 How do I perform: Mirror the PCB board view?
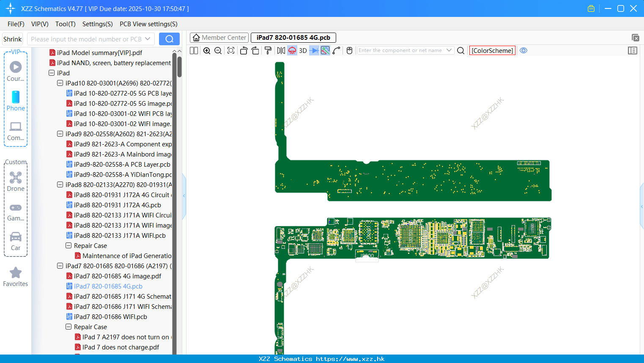pyautogui.click(x=281, y=50)
